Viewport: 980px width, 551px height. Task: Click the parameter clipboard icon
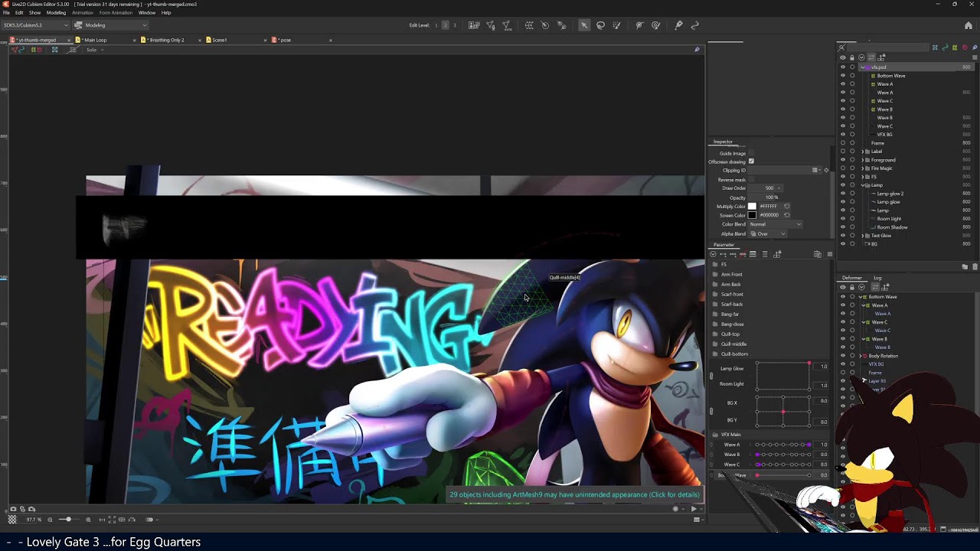click(x=818, y=254)
